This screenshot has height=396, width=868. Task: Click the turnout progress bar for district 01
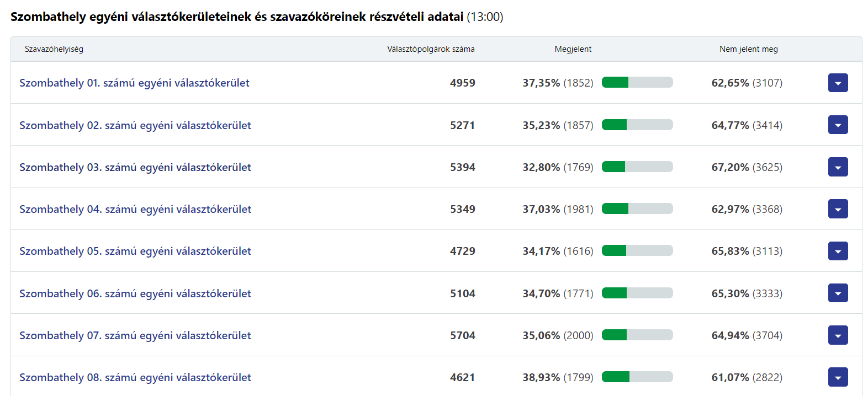coord(637,83)
